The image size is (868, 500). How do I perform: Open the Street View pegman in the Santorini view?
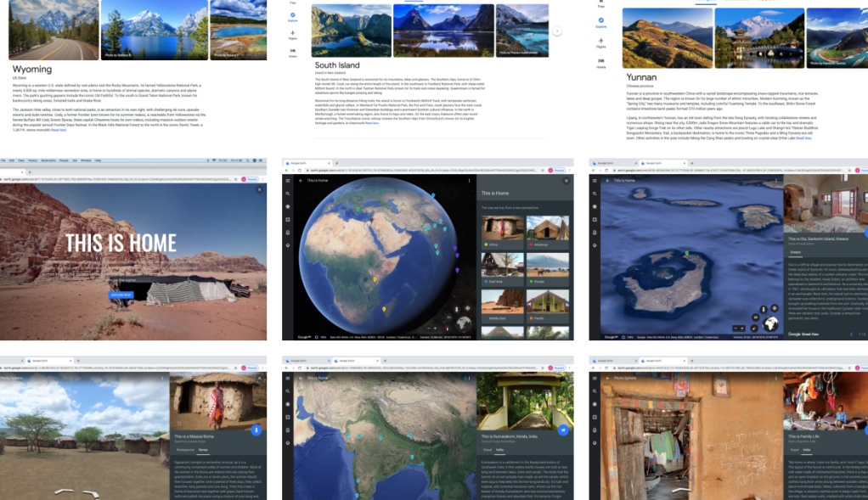coord(763,310)
